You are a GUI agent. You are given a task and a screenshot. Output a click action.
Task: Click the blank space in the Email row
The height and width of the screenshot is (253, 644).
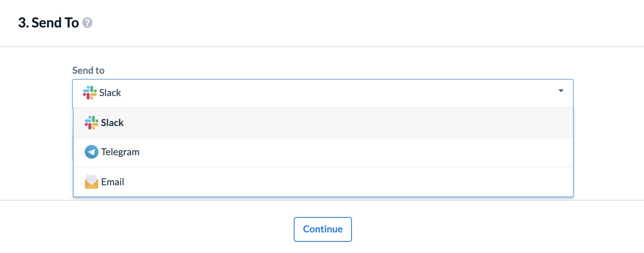pyautogui.click(x=347, y=182)
